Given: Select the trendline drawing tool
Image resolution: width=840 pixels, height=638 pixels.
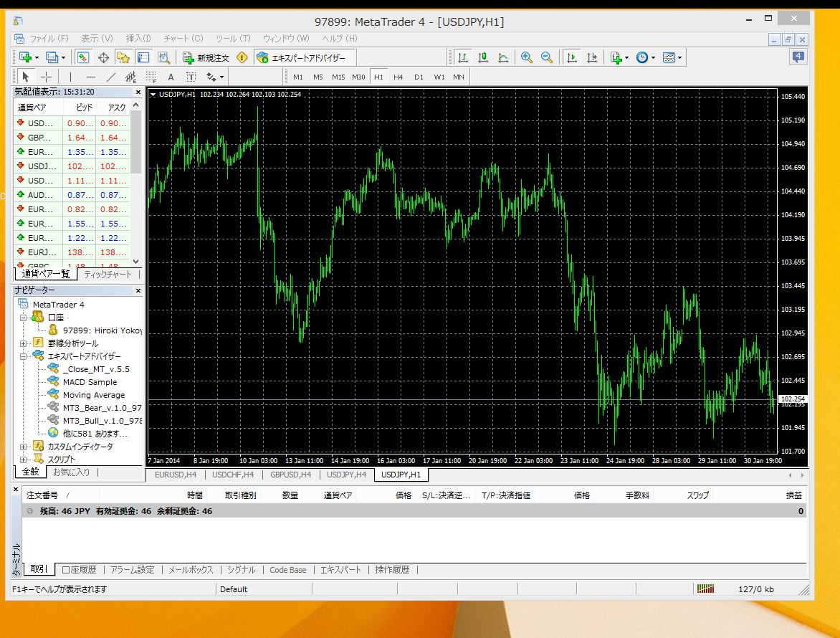Looking at the screenshot, I should [x=111, y=77].
